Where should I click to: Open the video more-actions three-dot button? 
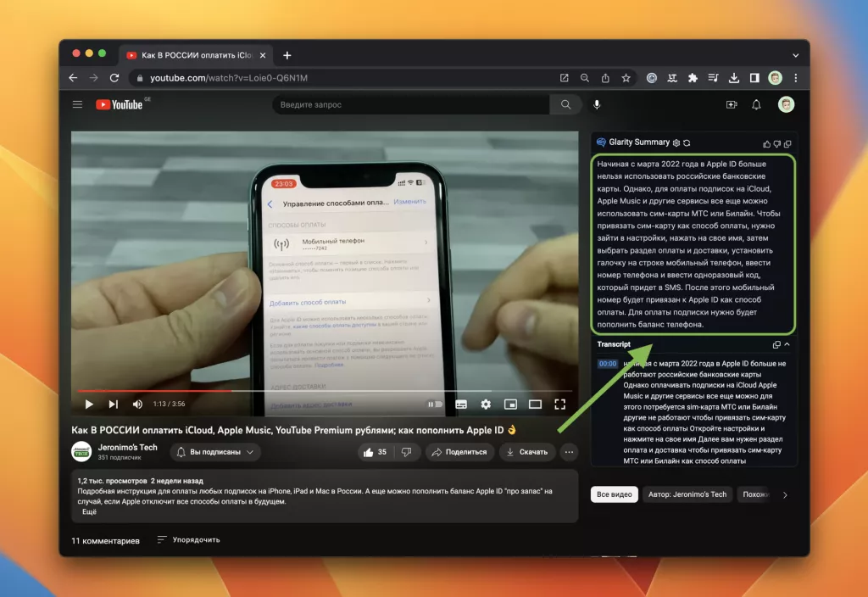[569, 453]
